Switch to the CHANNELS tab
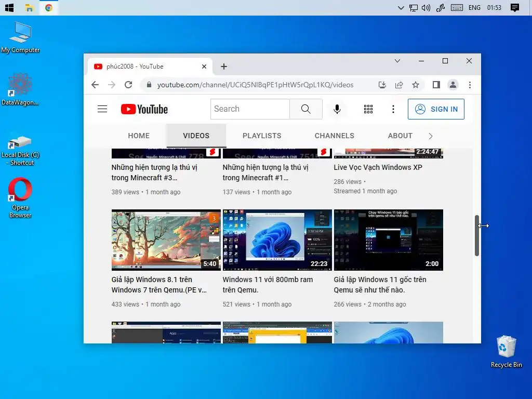 (x=335, y=136)
